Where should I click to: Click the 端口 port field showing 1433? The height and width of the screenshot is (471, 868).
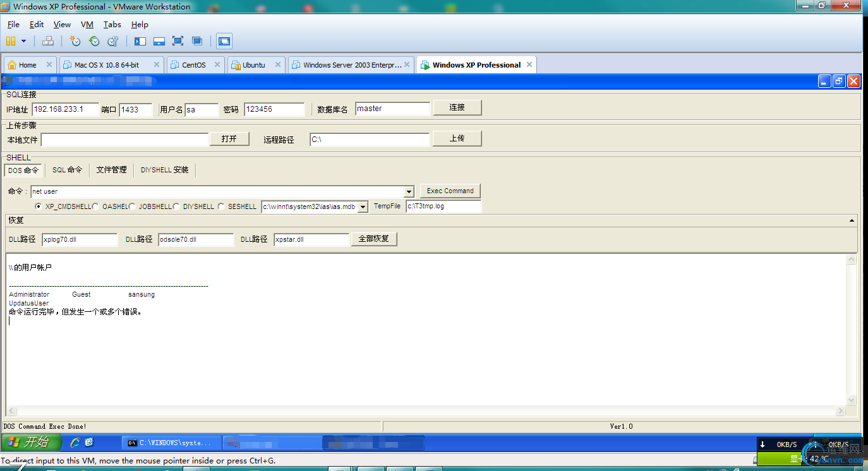(x=136, y=109)
